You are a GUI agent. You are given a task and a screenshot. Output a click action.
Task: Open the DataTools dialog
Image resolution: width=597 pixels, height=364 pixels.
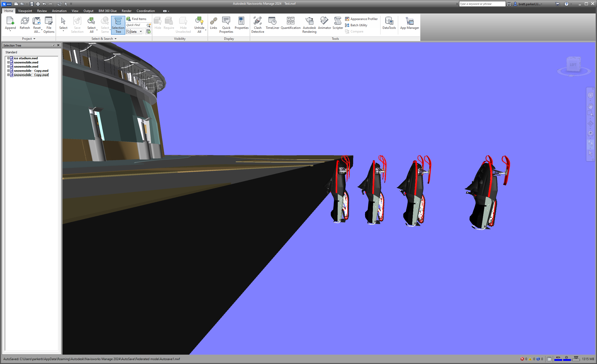[389, 23]
